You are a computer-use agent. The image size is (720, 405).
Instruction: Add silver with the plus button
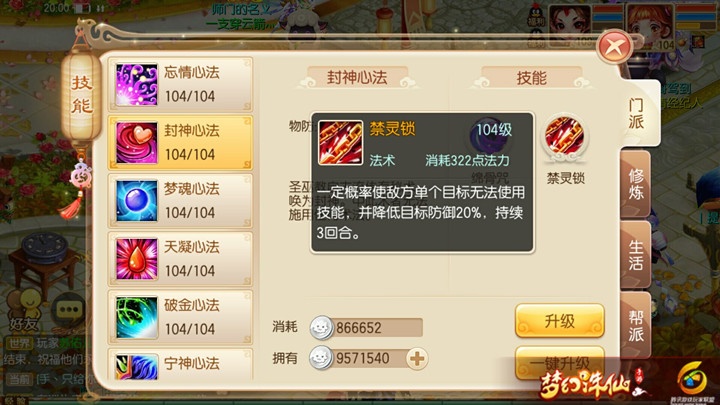tap(417, 359)
